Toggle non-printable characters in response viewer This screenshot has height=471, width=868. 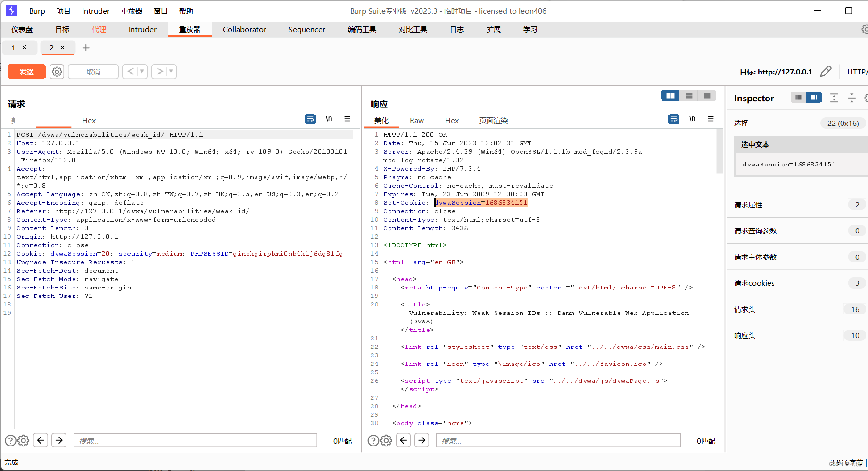pos(692,119)
